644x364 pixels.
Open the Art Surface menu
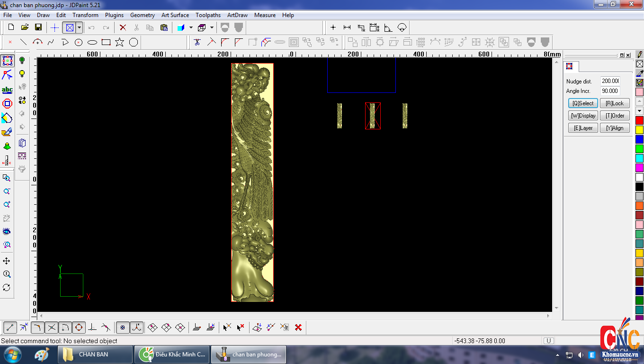pyautogui.click(x=175, y=15)
